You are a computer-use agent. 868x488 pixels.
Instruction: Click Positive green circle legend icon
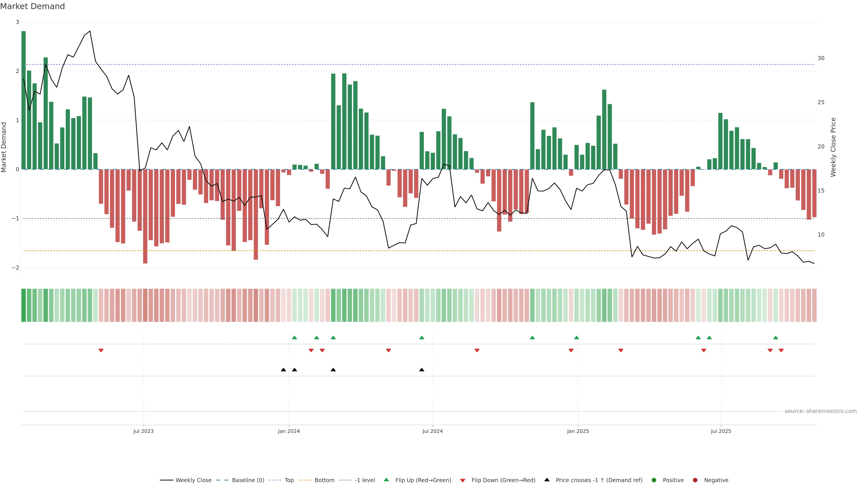click(x=654, y=480)
